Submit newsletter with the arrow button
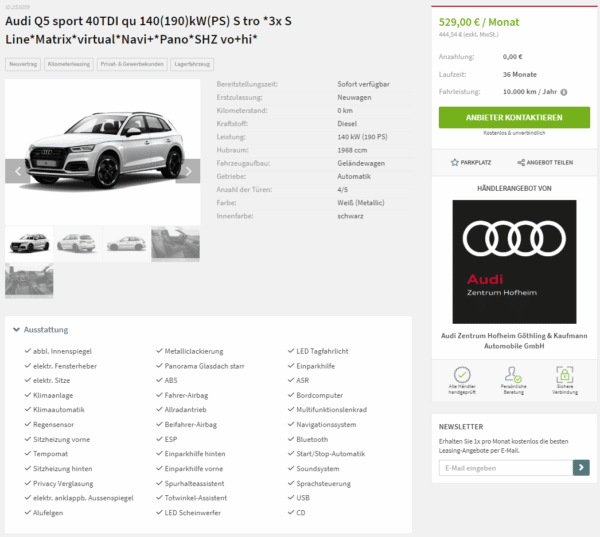The height and width of the screenshot is (537, 600). [x=581, y=467]
